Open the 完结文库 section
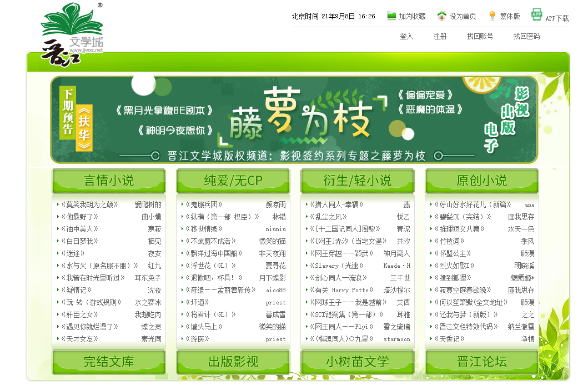 click(109, 362)
